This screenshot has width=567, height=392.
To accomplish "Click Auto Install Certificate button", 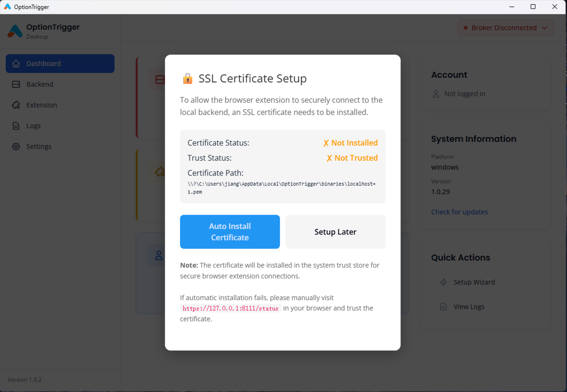I will [230, 232].
